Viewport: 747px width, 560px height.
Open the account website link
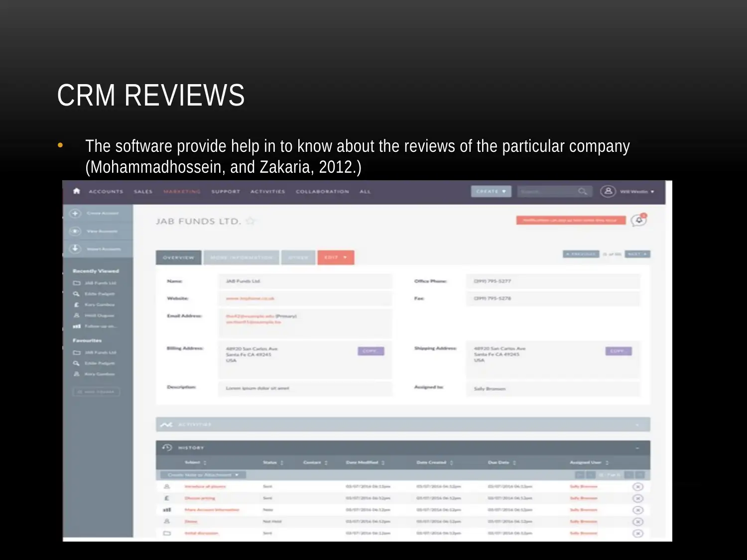coord(250,299)
